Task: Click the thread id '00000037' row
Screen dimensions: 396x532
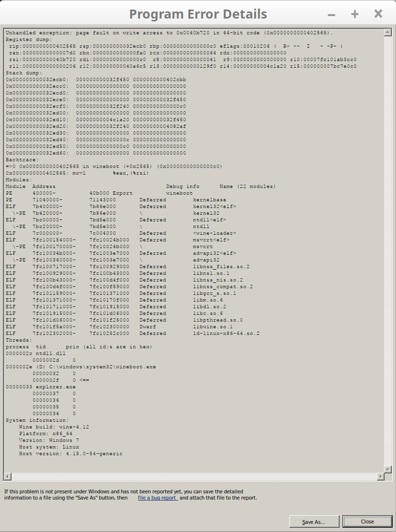Action: pos(54,394)
